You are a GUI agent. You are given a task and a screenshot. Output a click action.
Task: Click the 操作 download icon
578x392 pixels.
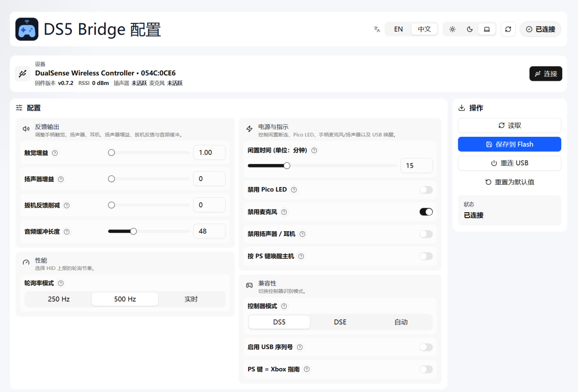click(461, 108)
